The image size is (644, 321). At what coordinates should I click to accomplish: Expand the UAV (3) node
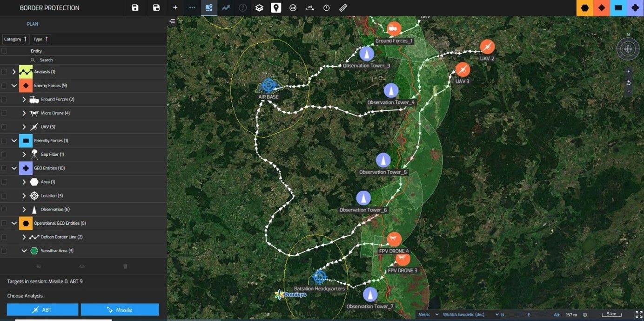(x=24, y=127)
